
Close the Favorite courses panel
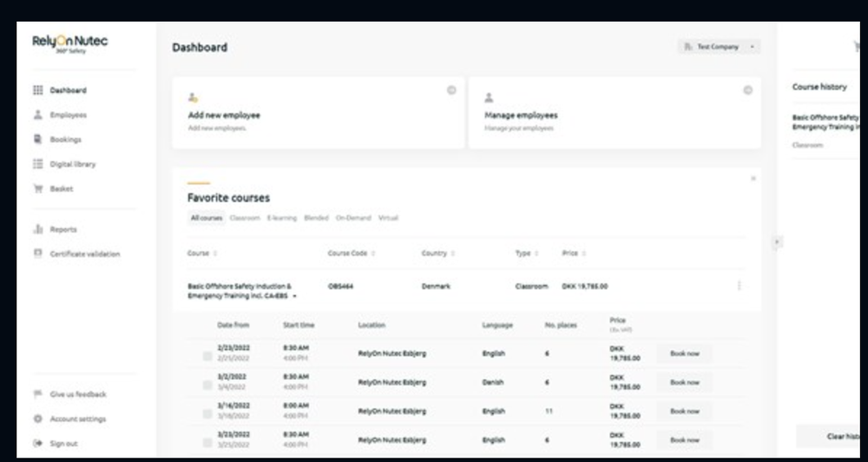[753, 178]
